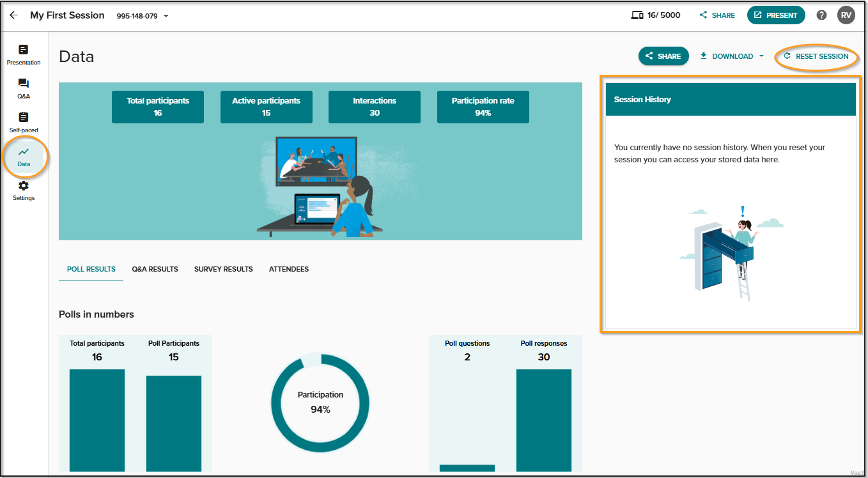The height and width of the screenshot is (478, 868).
Task: Click the Share link in top bar
Action: 717,15
